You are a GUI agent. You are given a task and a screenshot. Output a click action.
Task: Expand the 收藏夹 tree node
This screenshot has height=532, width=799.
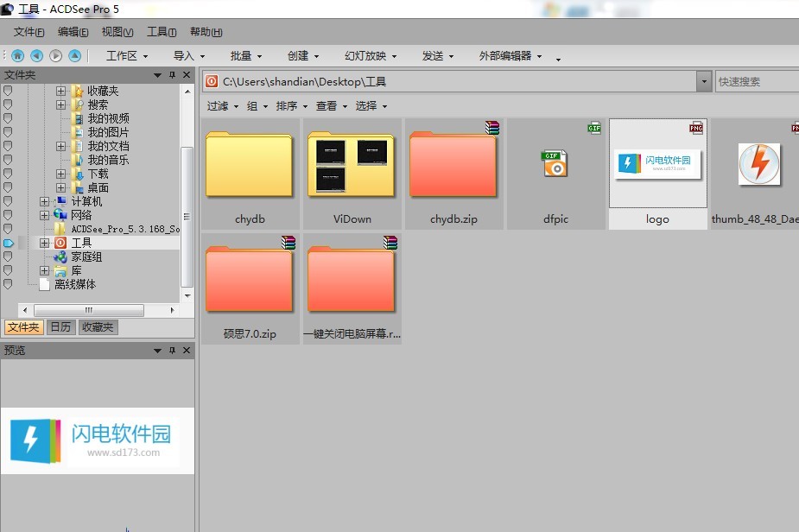pyautogui.click(x=61, y=91)
